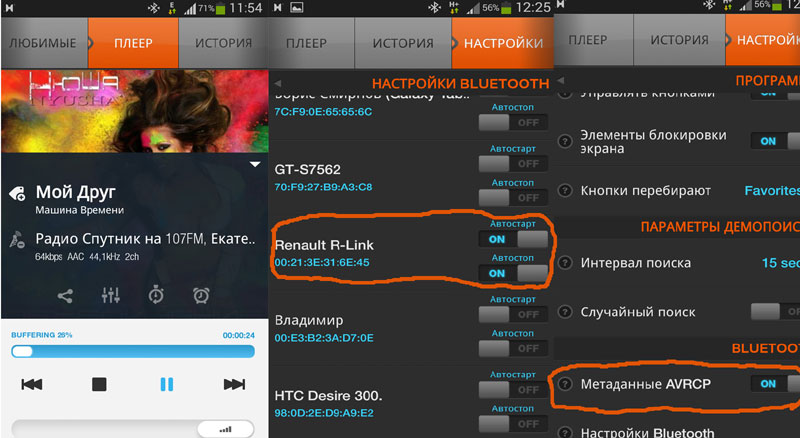This screenshot has width=800, height=438.
Task: Turn off Метаданные AVRCP switch
Action: pos(776,384)
